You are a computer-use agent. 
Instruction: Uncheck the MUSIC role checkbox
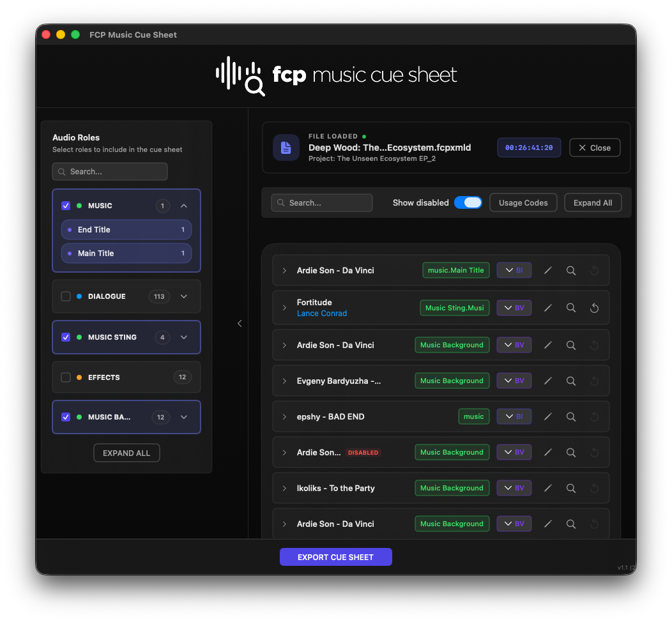(66, 206)
